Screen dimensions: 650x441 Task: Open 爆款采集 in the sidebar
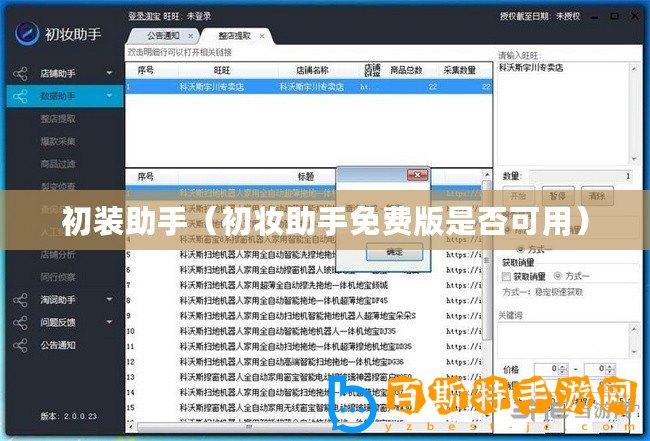(x=58, y=141)
